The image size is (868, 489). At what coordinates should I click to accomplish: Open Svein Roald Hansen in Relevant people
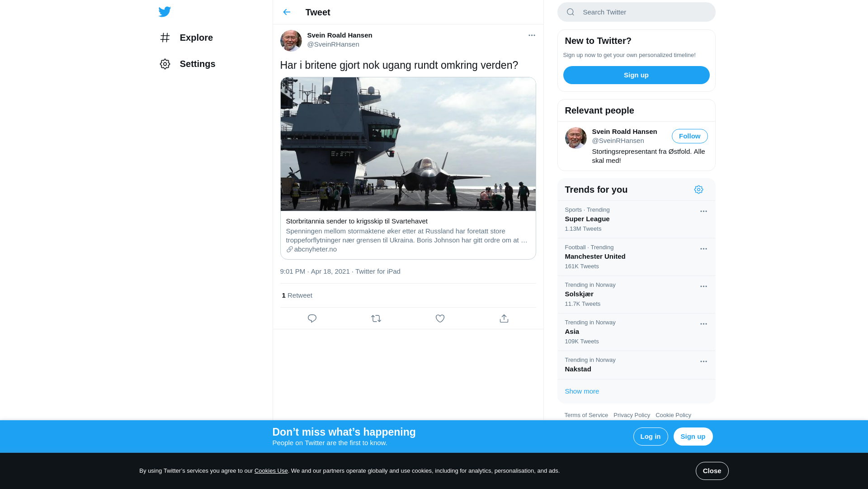coord(624,132)
